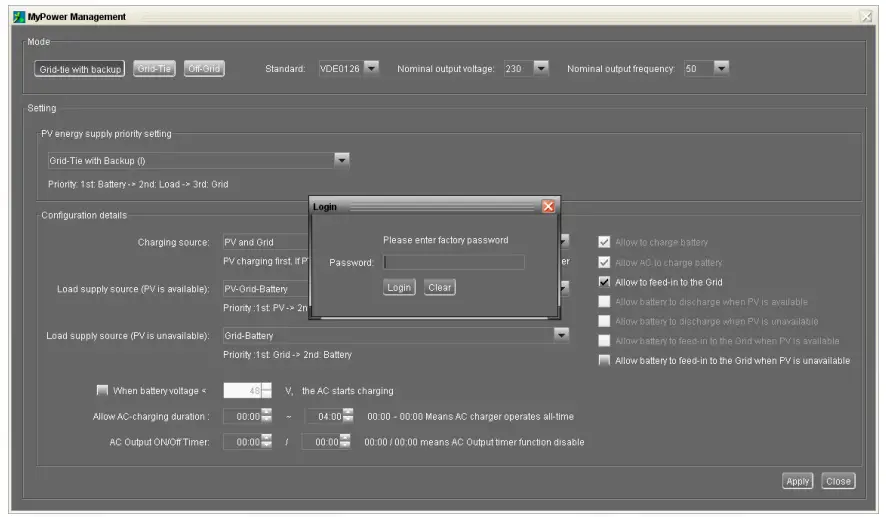Viewport: 886px width, 517px height.
Task: Open PV-Grid-Battery load supply dropdown
Action: [x=564, y=288]
